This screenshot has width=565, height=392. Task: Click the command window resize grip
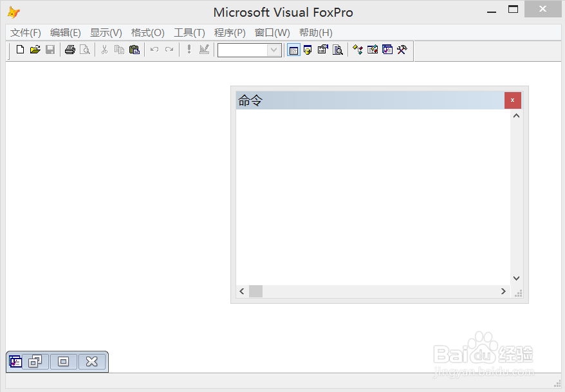pyautogui.click(x=519, y=294)
